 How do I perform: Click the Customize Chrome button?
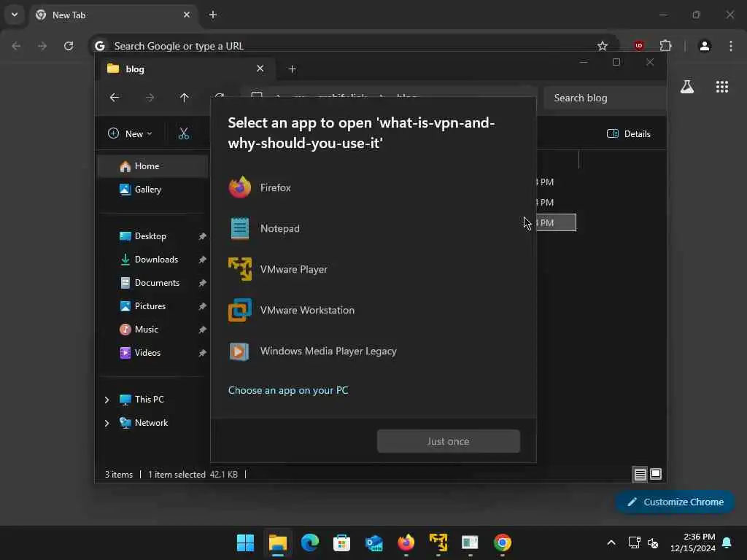[x=675, y=502]
